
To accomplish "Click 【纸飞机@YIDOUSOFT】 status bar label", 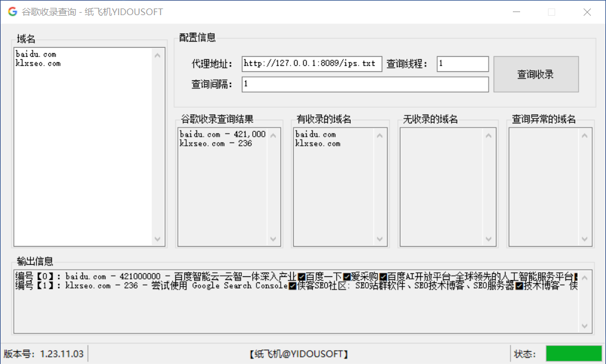I will pos(299,354).
